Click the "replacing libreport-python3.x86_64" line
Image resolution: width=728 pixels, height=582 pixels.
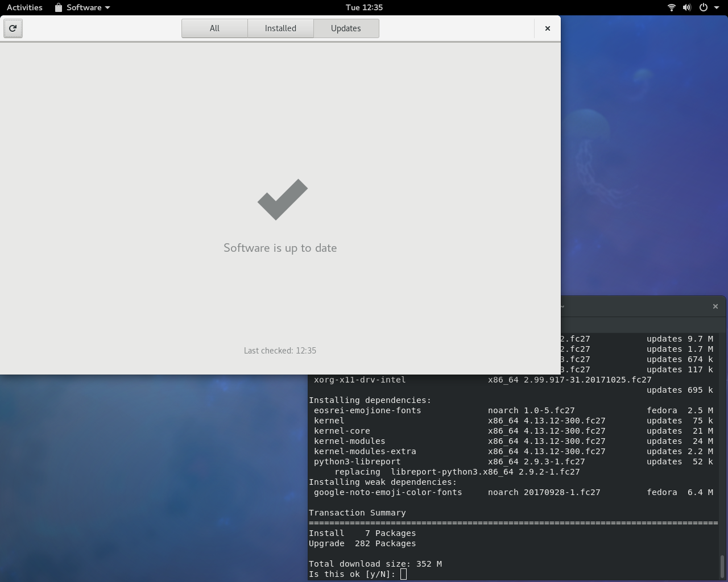[457, 472]
